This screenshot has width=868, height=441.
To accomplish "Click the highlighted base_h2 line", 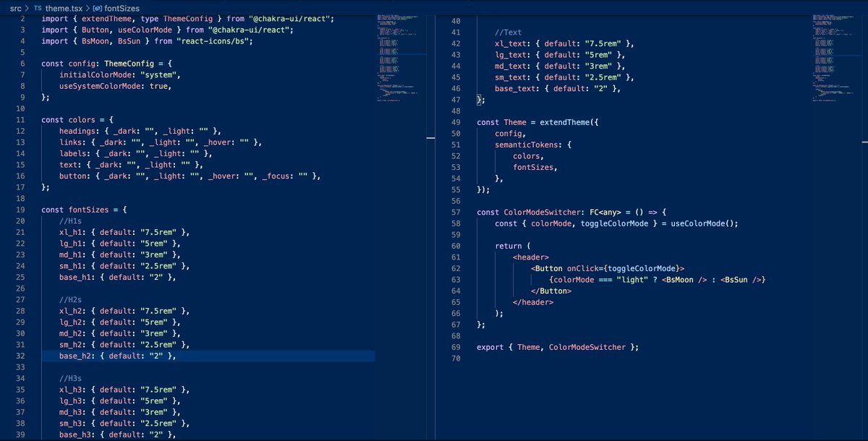I will point(208,356).
